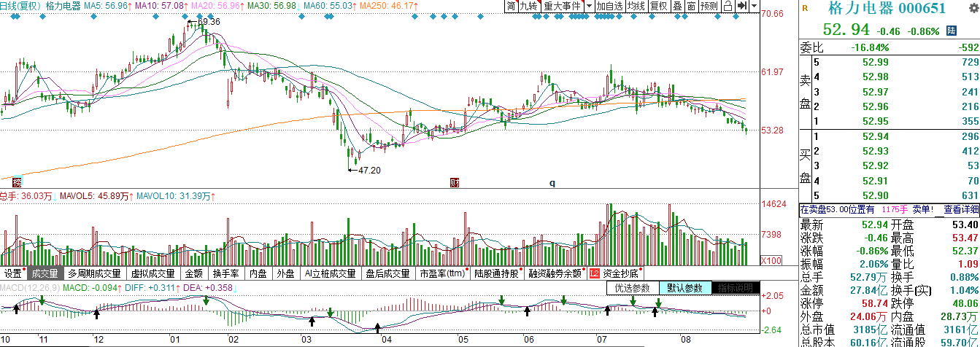Toggle the 叠 overlay option
This screenshot has height=347, width=980.
tap(676, 6)
